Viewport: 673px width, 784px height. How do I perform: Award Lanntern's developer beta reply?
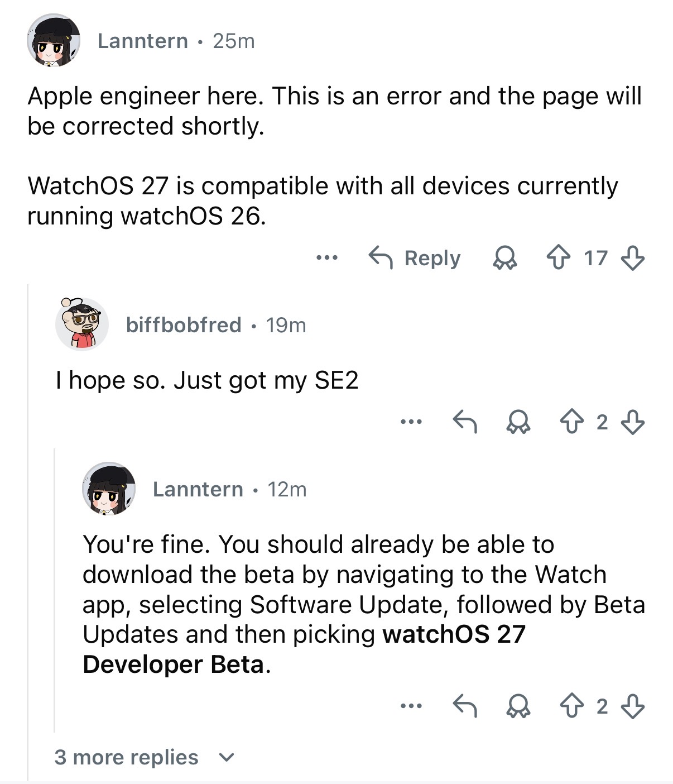click(518, 707)
